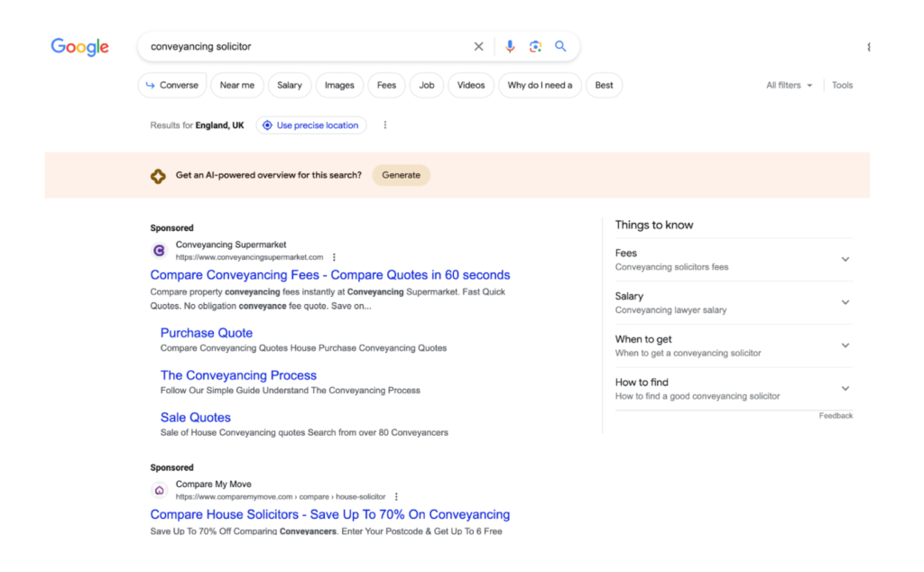Expand the How to find section
Screen dimensions: 924x572
point(845,388)
